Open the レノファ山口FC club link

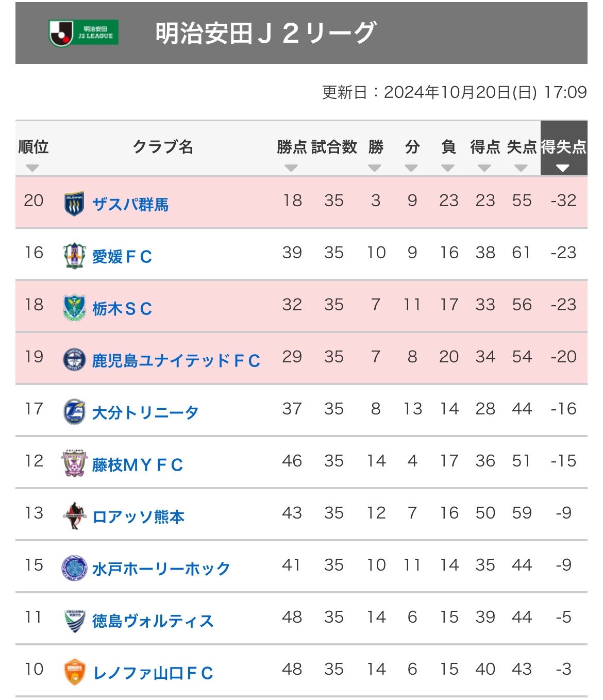pyautogui.click(x=153, y=673)
